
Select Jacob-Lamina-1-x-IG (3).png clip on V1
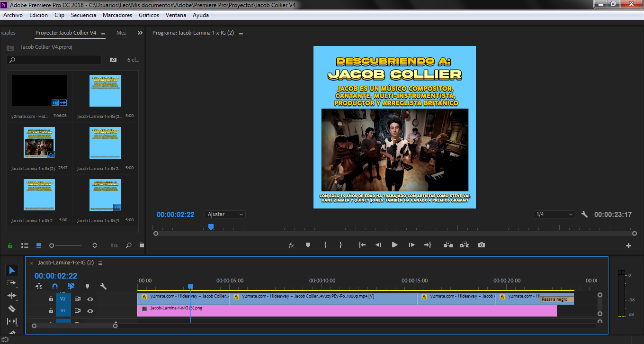pyautogui.click(x=347, y=311)
